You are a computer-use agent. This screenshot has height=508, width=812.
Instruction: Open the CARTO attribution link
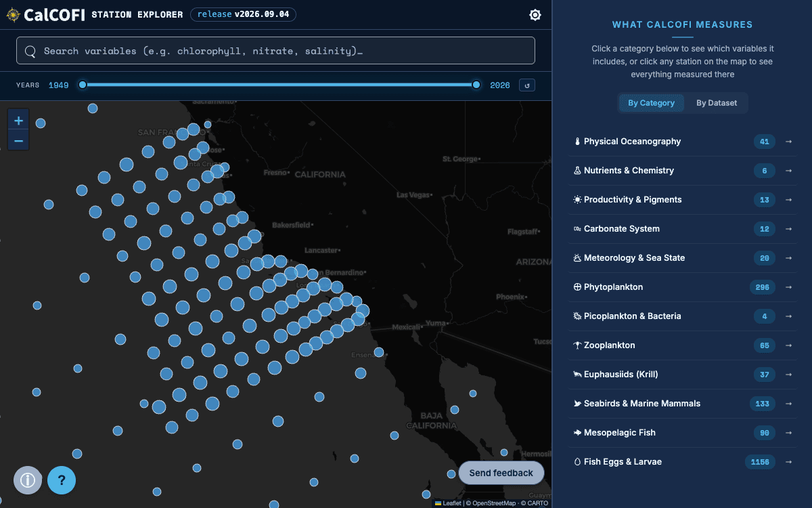537,503
